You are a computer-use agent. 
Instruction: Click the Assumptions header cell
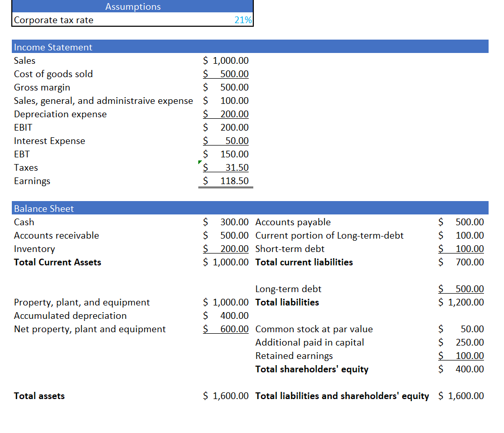tap(133, 6)
